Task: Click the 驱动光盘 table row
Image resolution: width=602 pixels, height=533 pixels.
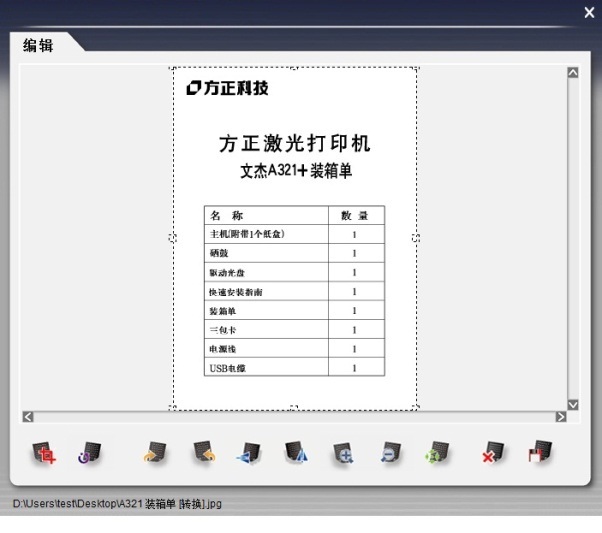Action: point(294,272)
